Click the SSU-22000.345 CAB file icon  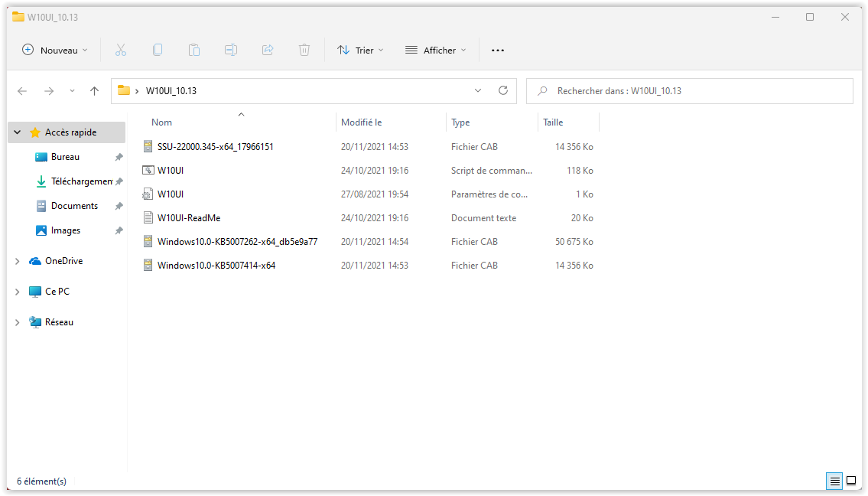tap(148, 146)
